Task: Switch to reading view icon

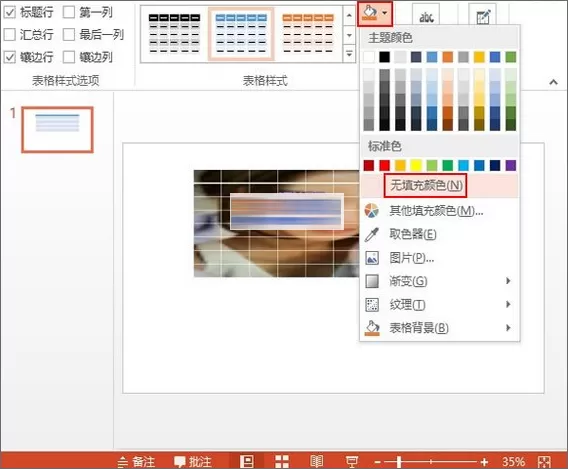Action: coord(316,461)
